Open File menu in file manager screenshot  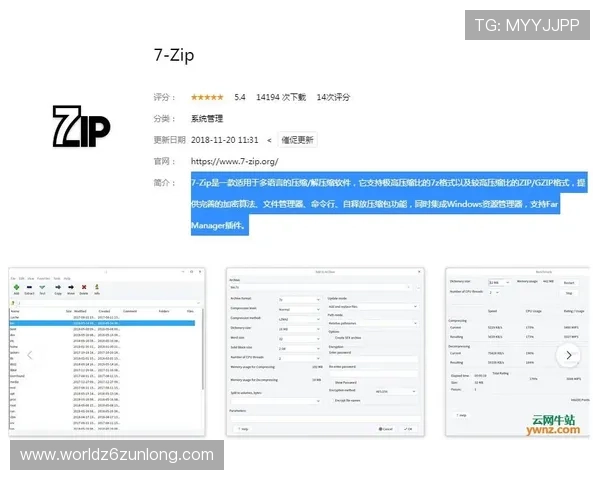(13, 279)
